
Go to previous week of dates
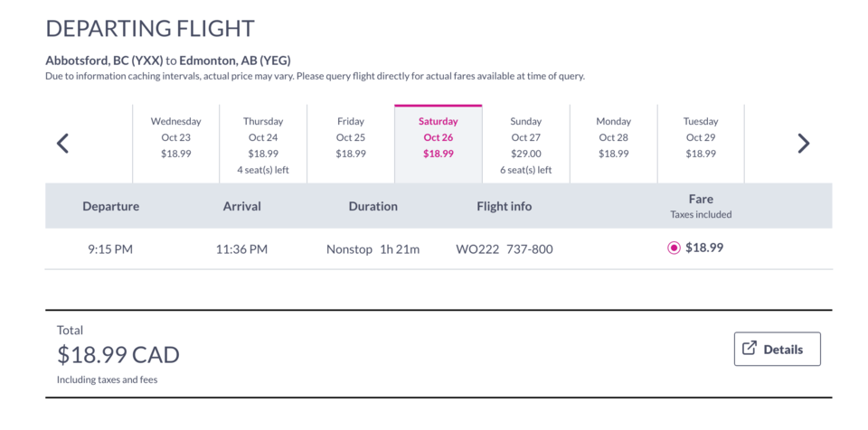pyautogui.click(x=62, y=144)
